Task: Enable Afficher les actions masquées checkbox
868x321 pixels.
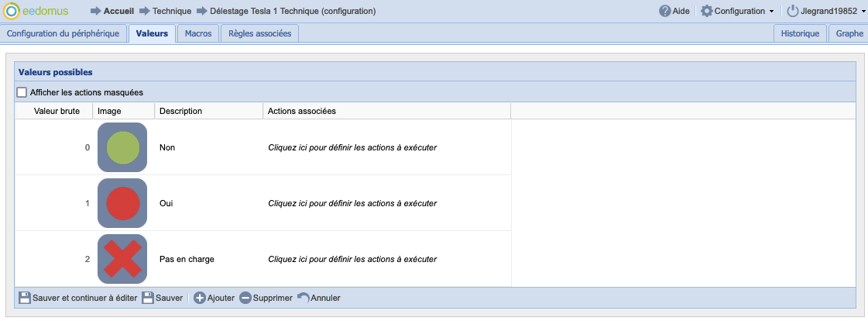Action: point(22,92)
